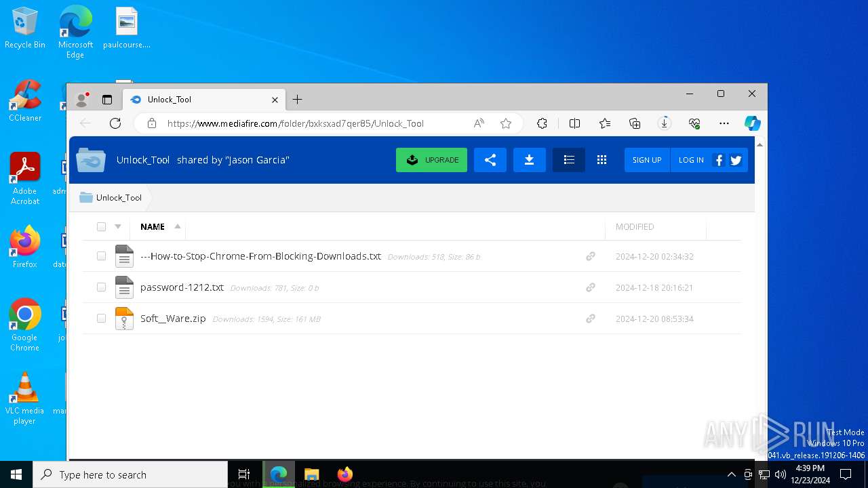868x488 pixels.
Task: Open the Windows Start menu
Action: coord(16,474)
